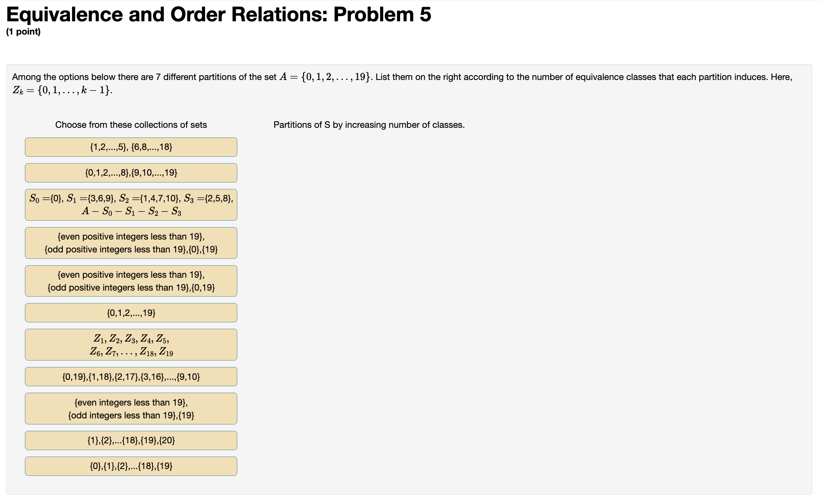Click the "(1 point)" label
820x504 pixels.
click(x=24, y=32)
